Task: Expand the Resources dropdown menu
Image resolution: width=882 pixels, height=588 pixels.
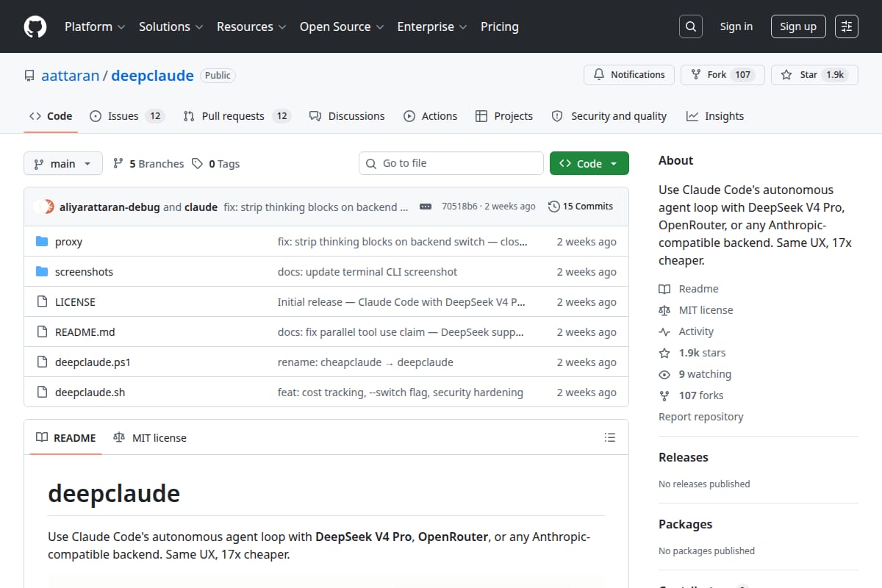Action: tap(252, 26)
